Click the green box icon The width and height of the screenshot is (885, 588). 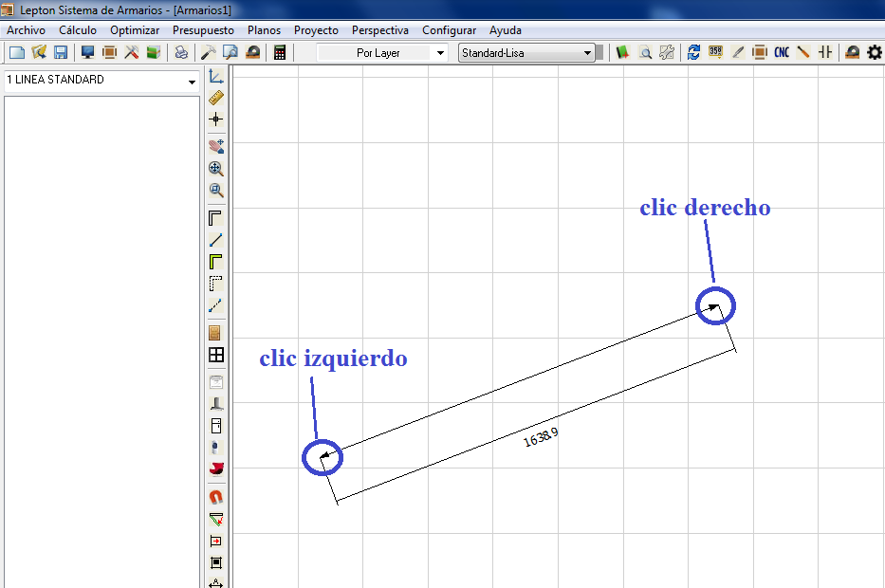pyautogui.click(x=153, y=52)
